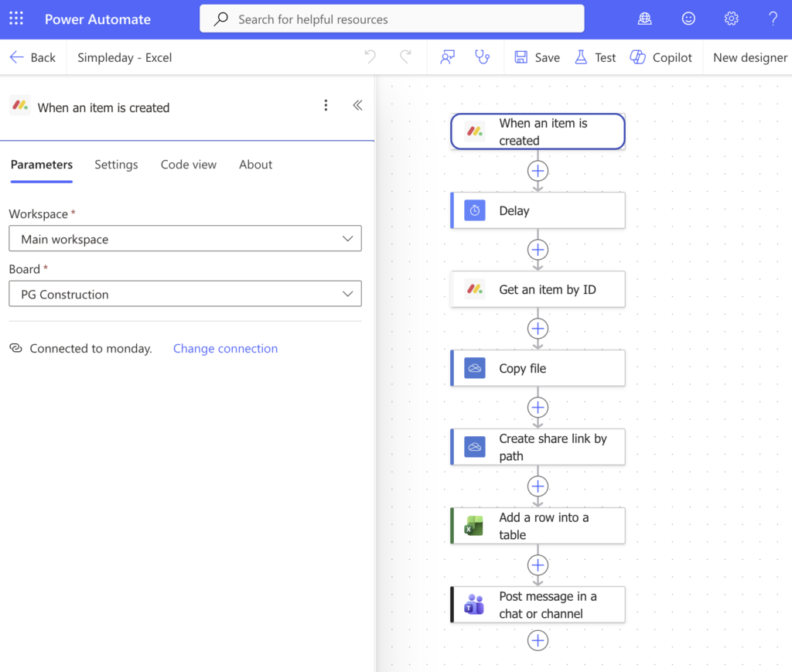Image resolution: width=792 pixels, height=672 pixels.
Task: Click the Excel icon on Add a row
Action: tap(474, 526)
